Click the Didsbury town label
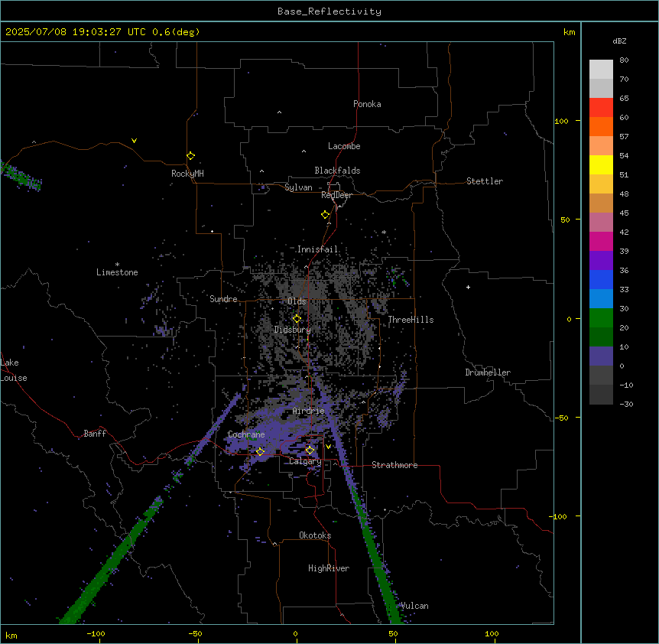The image size is (659, 644). (x=293, y=330)
